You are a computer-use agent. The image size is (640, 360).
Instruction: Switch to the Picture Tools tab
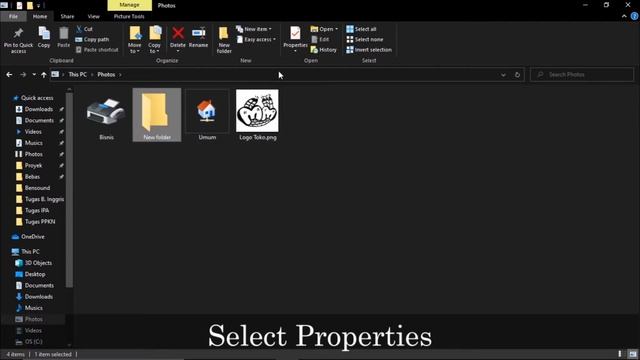(x=129, y=16)
